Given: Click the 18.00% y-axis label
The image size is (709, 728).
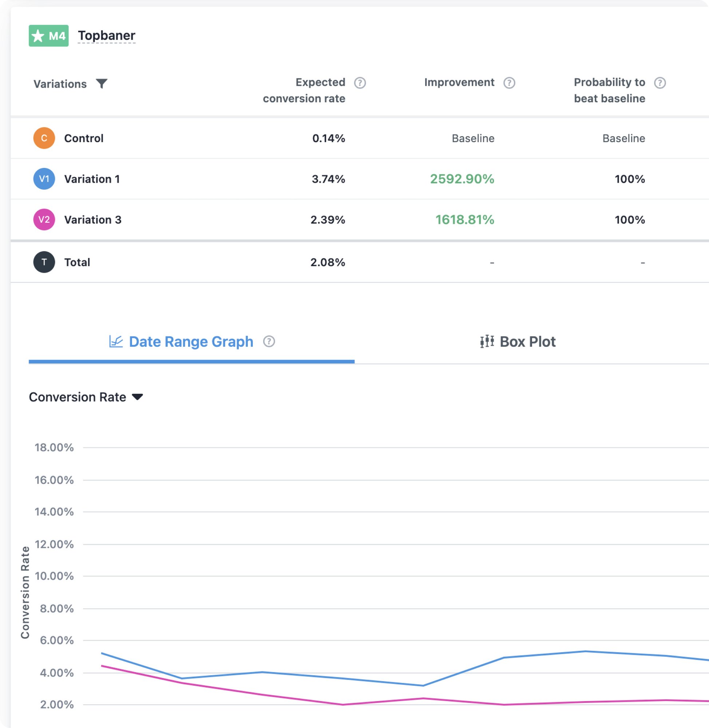Looking at the screenshot, I should pyautogui.click(x=54, y=447).
